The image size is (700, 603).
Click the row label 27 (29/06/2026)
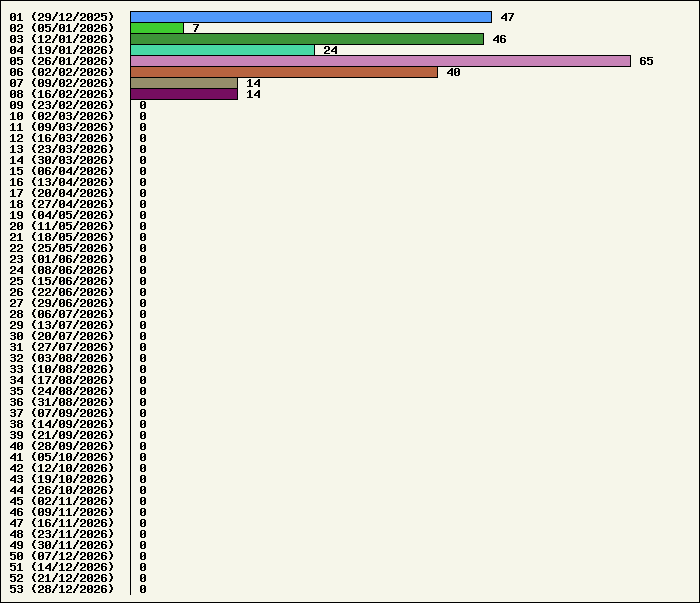(62, 303)
